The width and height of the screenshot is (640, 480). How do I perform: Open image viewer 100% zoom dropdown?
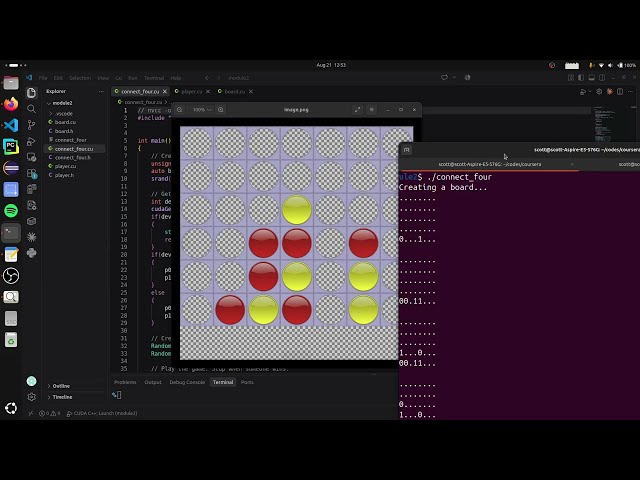pyautogui.click(x=202, y=109)
